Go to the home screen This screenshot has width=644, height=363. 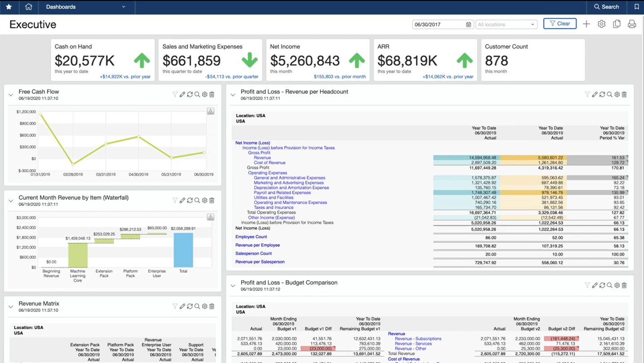pos(29,7)
